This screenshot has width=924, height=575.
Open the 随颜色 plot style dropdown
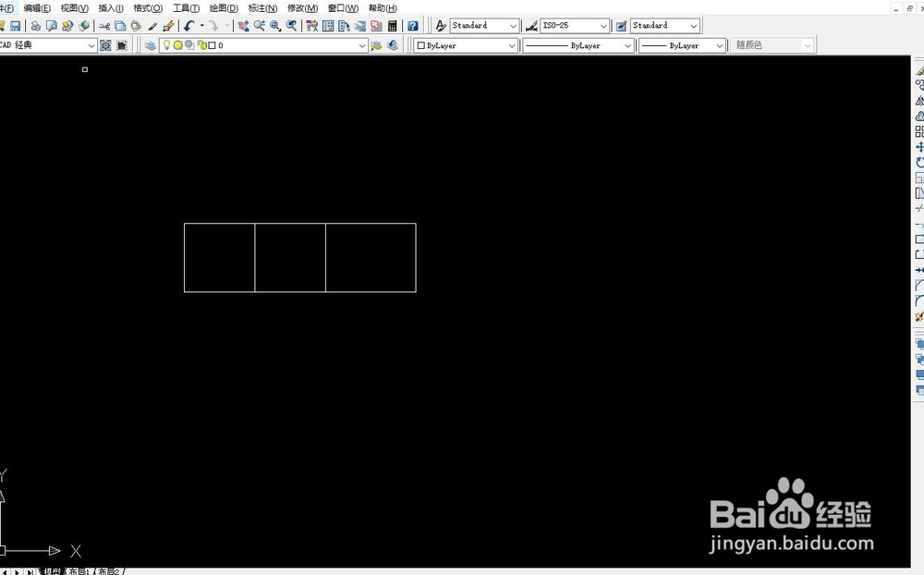(772, 45)
